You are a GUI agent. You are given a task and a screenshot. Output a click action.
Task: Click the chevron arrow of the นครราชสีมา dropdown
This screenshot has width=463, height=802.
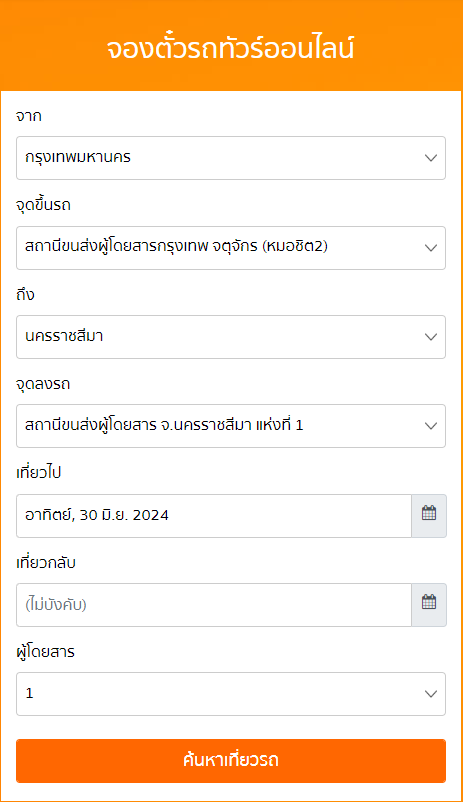coord(431,337)
